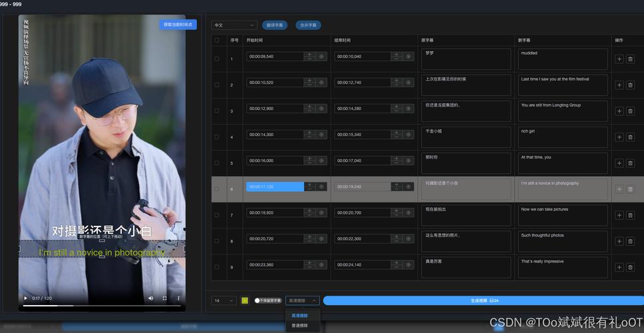Open the green subtitle color swatch
Viewport: 644px width, 333px height.
[245, 301]
